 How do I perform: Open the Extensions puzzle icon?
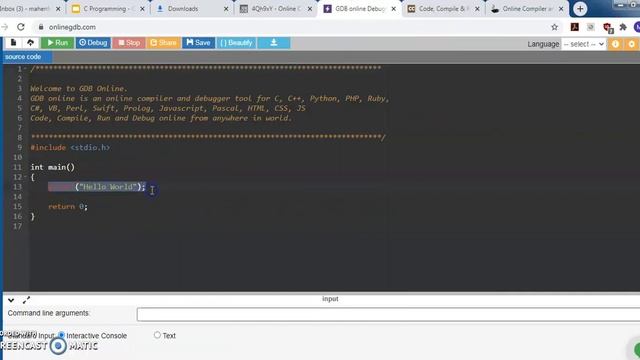coord(623,27)
